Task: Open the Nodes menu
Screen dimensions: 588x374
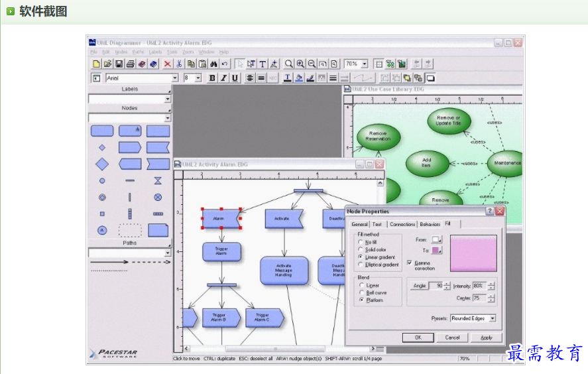Action: click(x=121, y=52)
